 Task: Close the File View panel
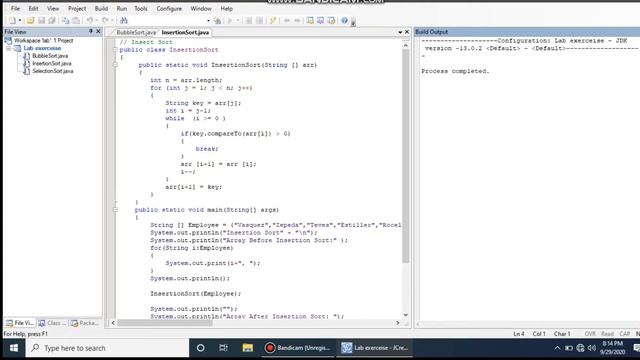pyautogui.click(x=98, y=31)
